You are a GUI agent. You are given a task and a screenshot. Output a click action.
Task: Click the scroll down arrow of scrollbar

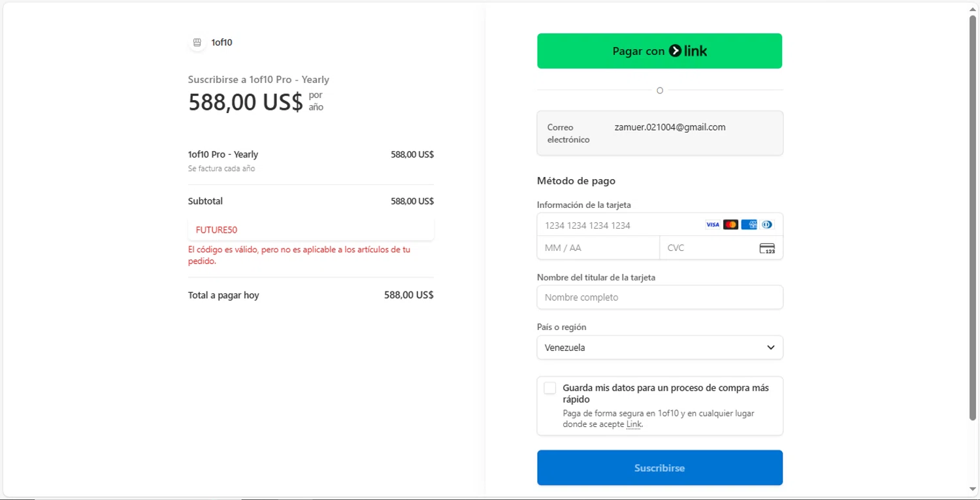click(x=973, y=489)
